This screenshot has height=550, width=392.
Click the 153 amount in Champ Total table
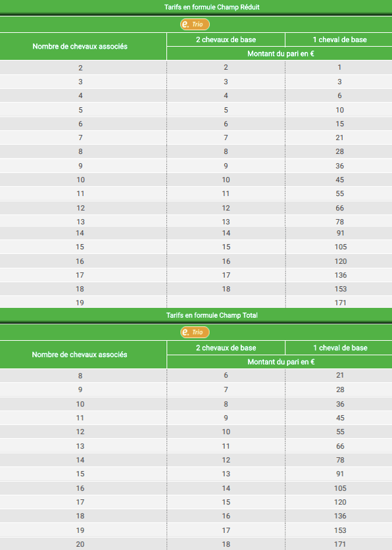click(340, 530)
